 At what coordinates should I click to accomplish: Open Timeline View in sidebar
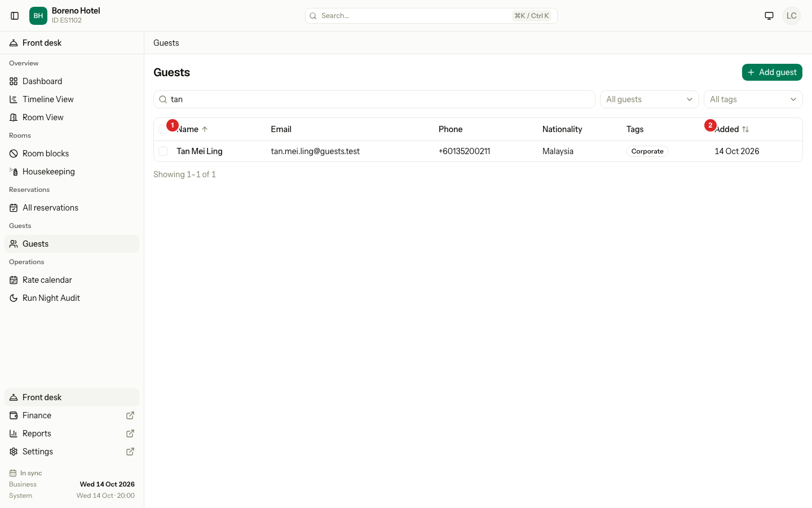pyautogui.click(x=72, y=99)
